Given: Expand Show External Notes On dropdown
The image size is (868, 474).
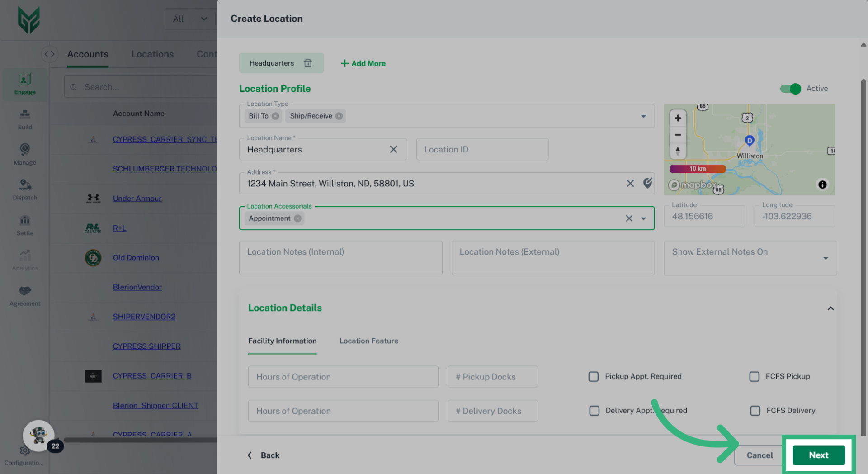Looking at the screenshot, I should tap(826, 258).
